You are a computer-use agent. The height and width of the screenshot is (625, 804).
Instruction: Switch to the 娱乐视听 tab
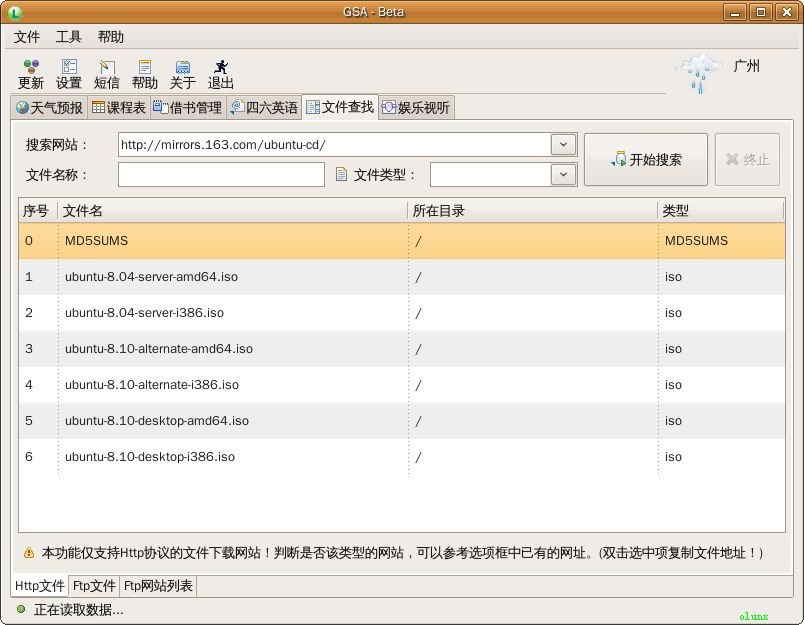click(x=416, y=108)
